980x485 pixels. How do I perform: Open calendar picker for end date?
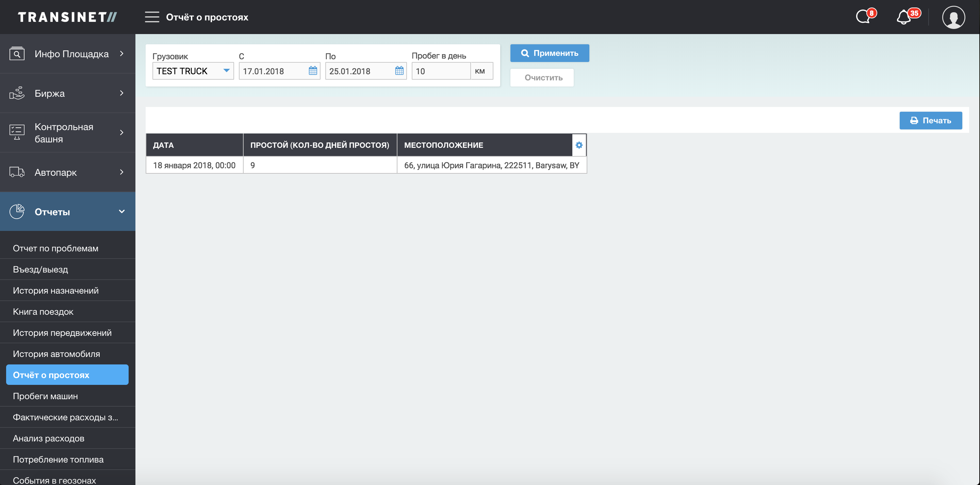click(399, 71)
